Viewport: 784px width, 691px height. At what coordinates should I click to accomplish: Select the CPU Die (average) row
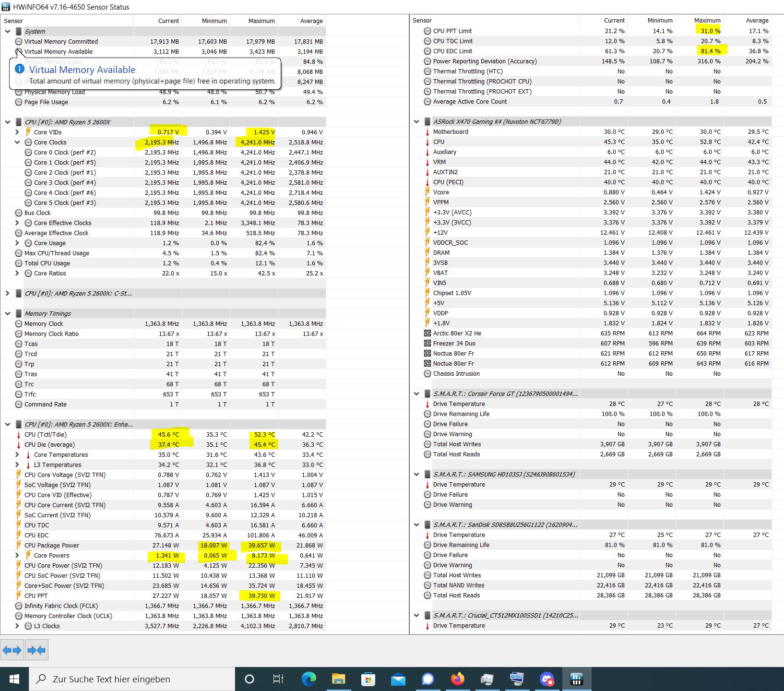pyautogui.click(x=163, y=444)
